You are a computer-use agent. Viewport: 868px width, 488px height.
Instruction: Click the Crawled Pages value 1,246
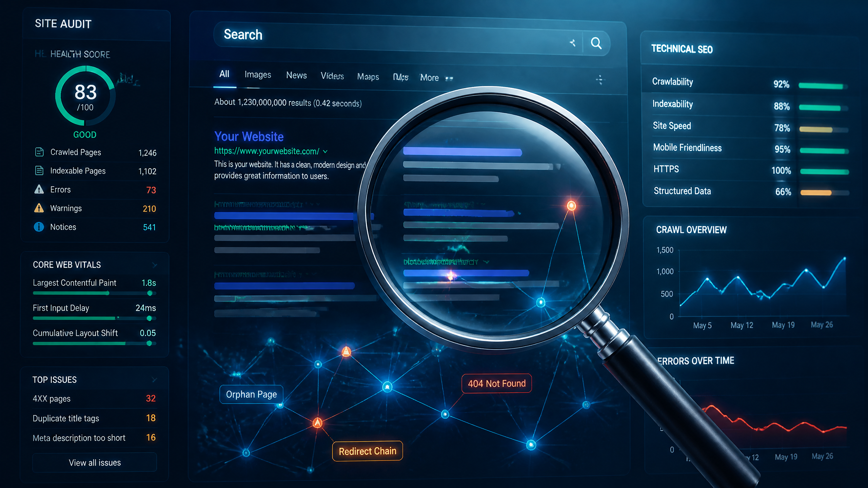point(147,153)
